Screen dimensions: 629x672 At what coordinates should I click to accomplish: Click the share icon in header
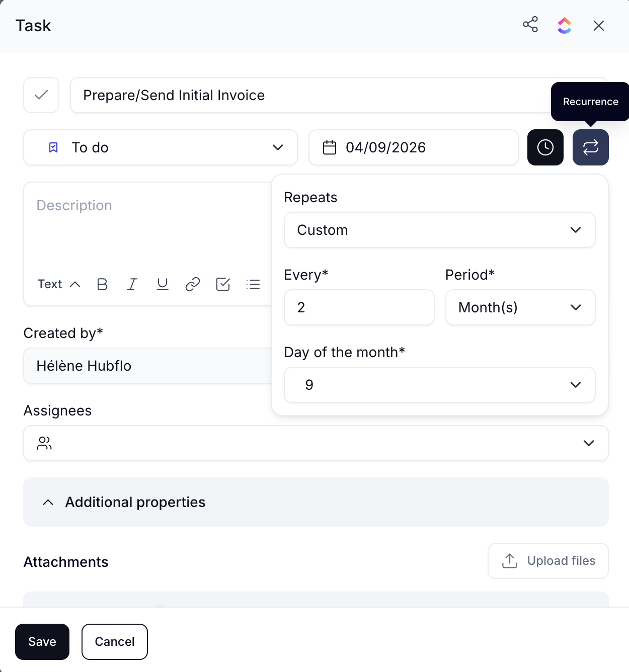tap(530, 25)
